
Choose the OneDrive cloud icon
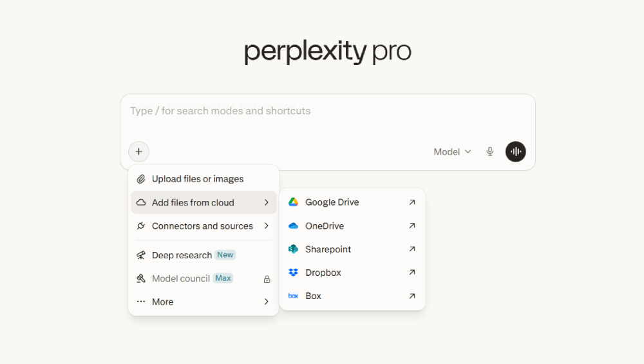(x=293, y=226)
